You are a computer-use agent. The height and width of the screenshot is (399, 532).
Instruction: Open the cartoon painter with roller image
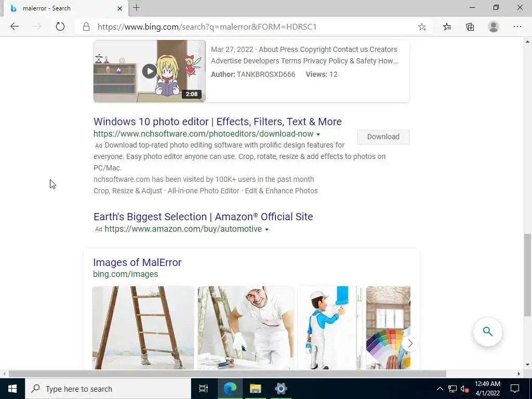[x=330, y=327]
